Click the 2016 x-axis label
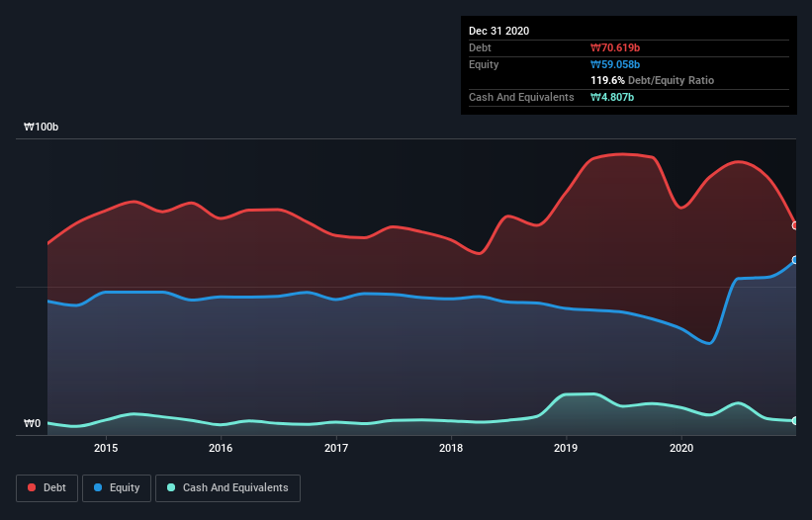 [221, 448]
